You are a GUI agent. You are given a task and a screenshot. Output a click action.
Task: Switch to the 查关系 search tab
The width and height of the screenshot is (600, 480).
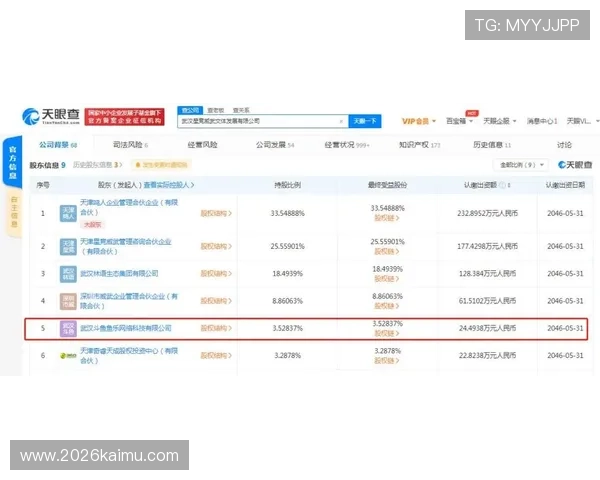point(241,110)
